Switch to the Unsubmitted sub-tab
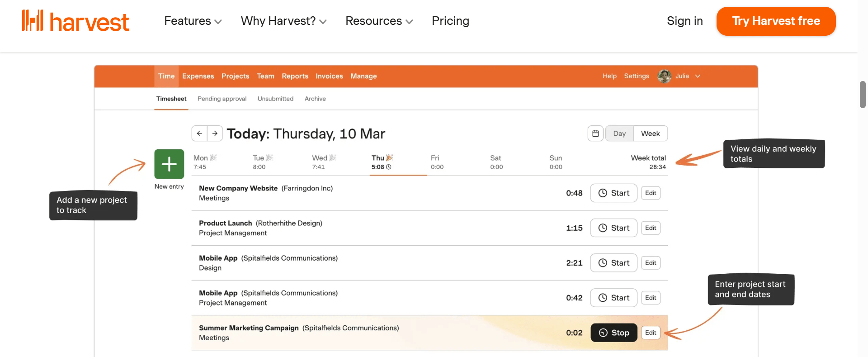 click(x=275, y=99)
